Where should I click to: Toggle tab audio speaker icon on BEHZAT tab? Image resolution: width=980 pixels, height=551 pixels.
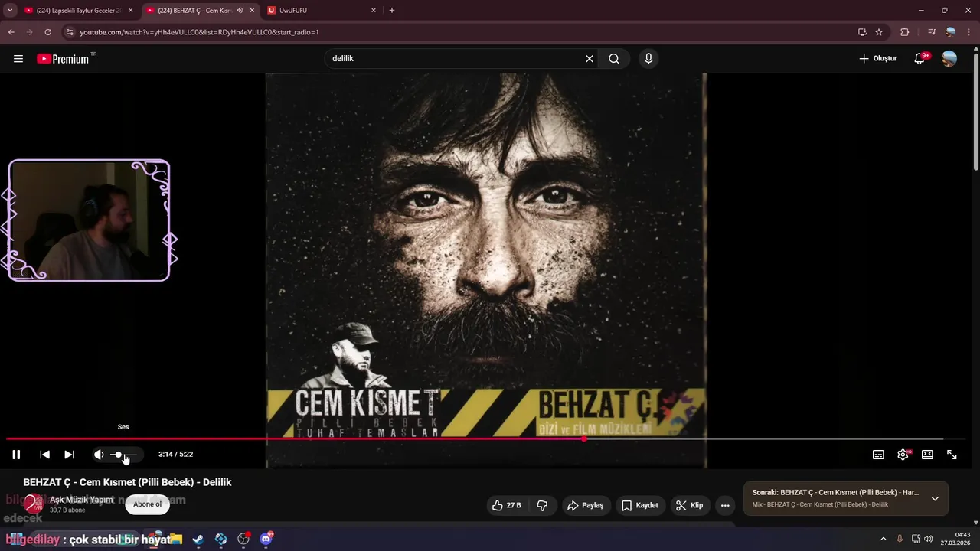point(240,11)
